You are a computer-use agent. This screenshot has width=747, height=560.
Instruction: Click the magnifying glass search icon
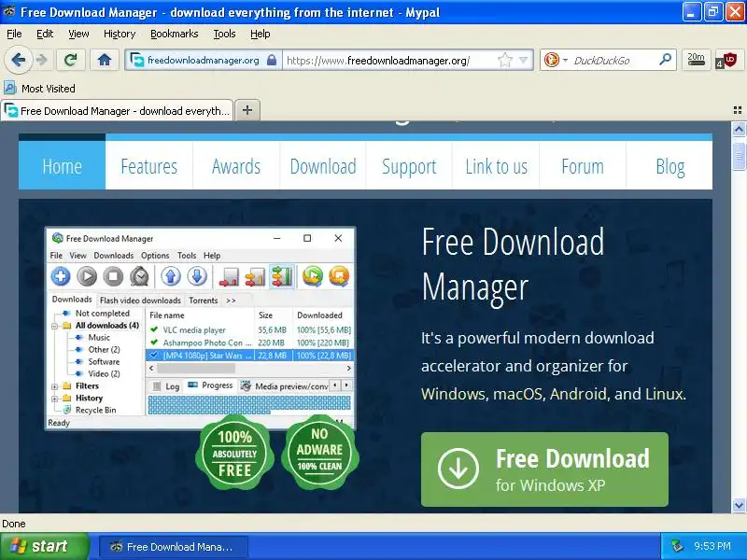pos(665,60)
